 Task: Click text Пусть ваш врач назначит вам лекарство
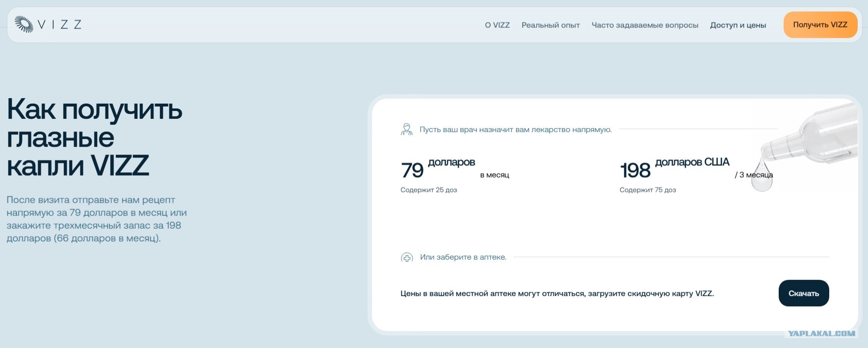pyautogui.click(x=516, y=130)
